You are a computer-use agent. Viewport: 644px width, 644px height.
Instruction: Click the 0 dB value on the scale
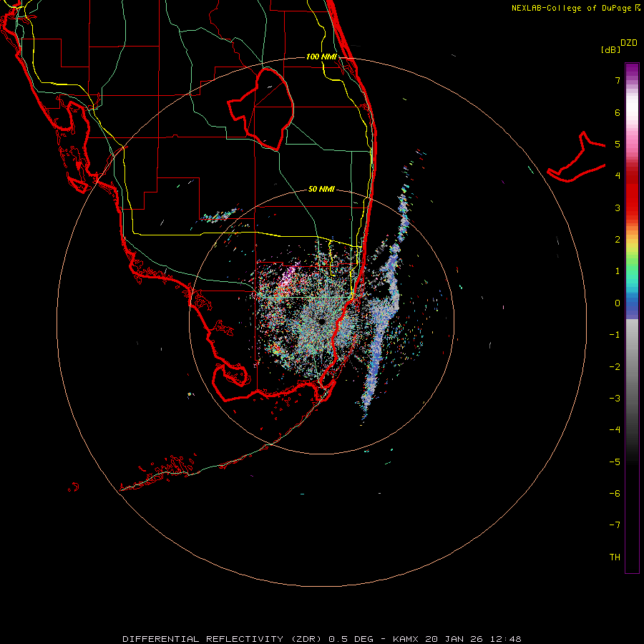click(x=618, y=303)
